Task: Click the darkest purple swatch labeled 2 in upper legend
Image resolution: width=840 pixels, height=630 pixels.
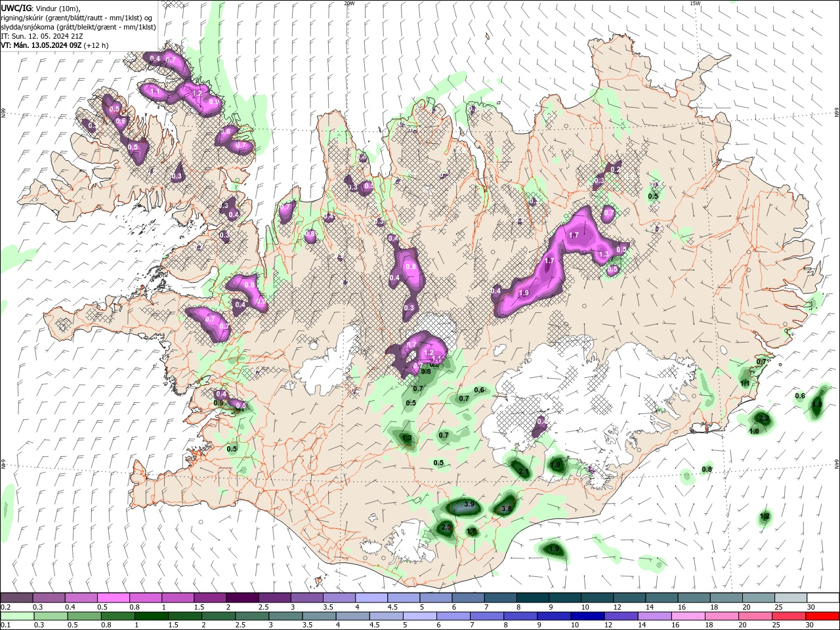Action: coord(242,598)
